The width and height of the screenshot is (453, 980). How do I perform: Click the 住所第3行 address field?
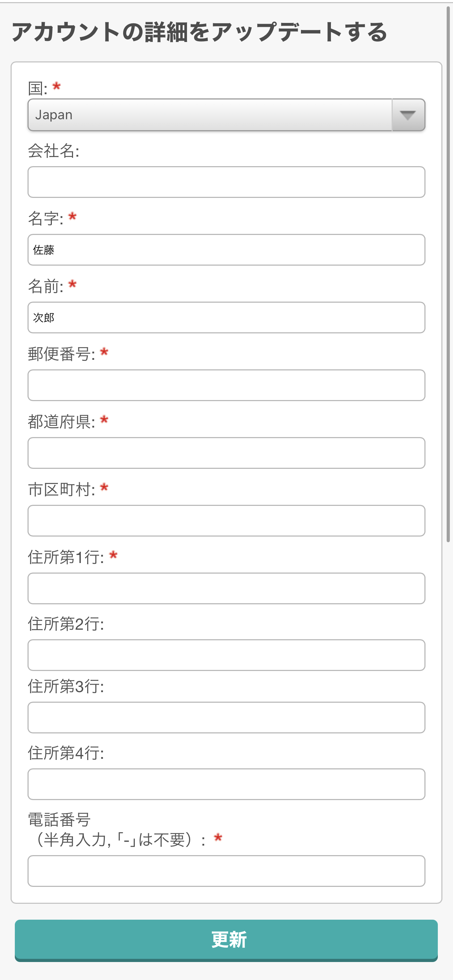[226, 717]
